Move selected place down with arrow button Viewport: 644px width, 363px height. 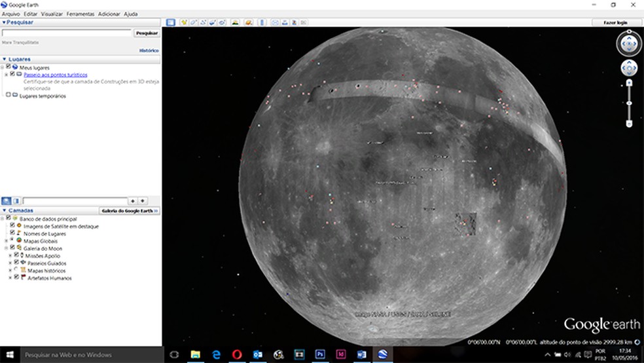click(143, 201)
